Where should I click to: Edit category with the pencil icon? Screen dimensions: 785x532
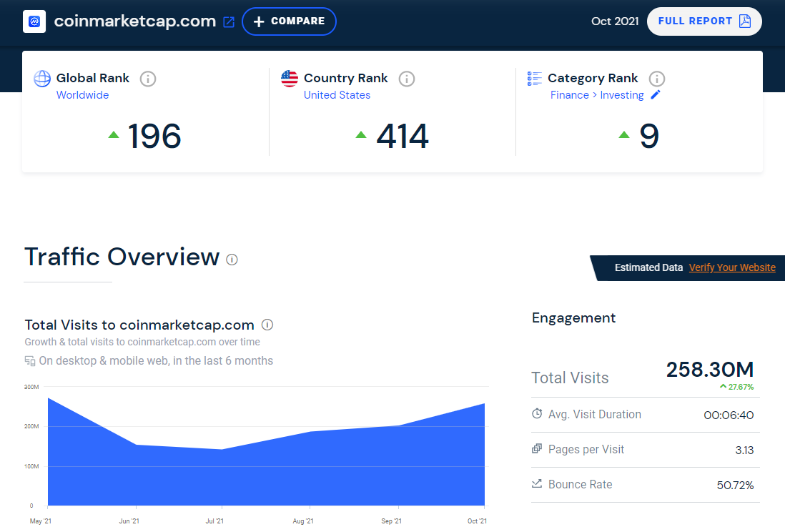(656, 95)
